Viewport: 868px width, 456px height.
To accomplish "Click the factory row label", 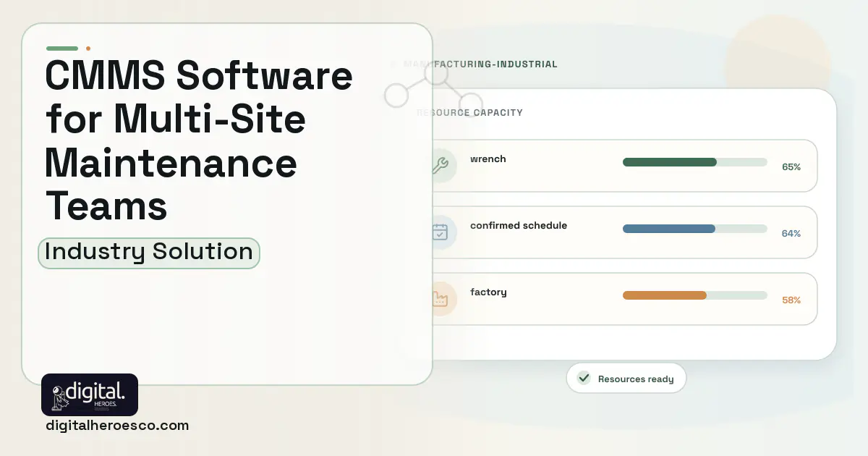I will [x=488, y=292].
